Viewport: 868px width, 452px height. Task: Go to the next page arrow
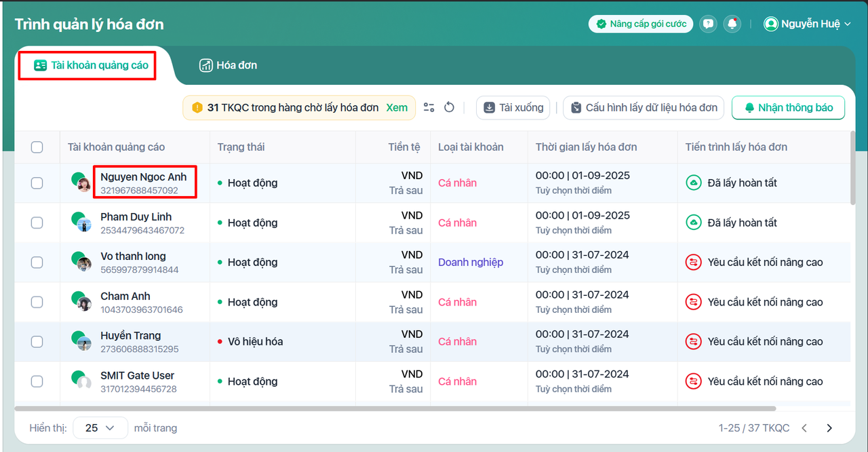pyautogui.click(x=829, y=428)
